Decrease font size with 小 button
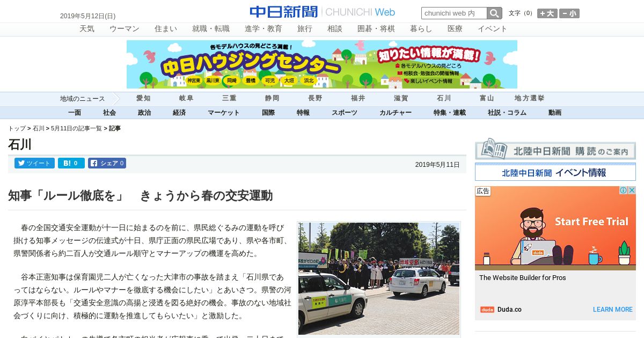 point(569,13)
